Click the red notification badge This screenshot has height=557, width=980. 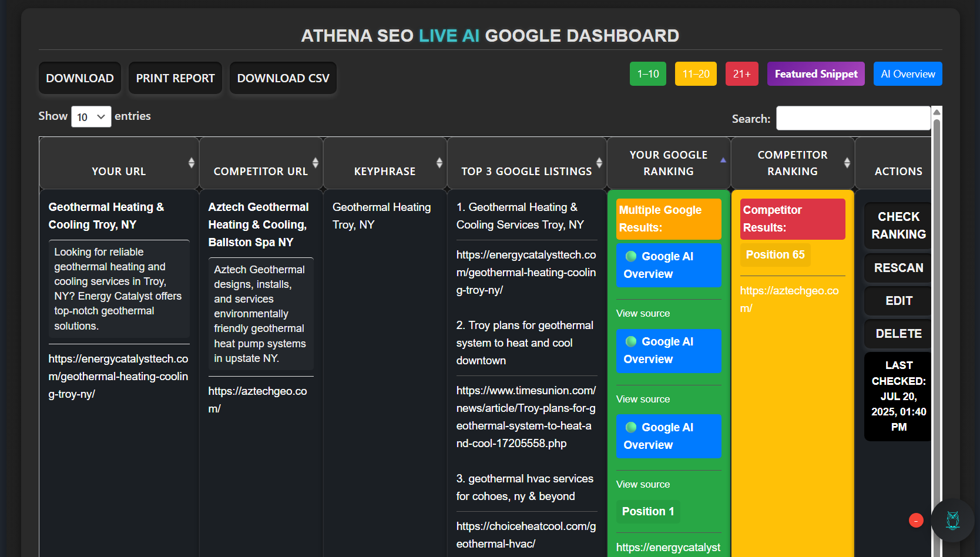pos(916,521)
